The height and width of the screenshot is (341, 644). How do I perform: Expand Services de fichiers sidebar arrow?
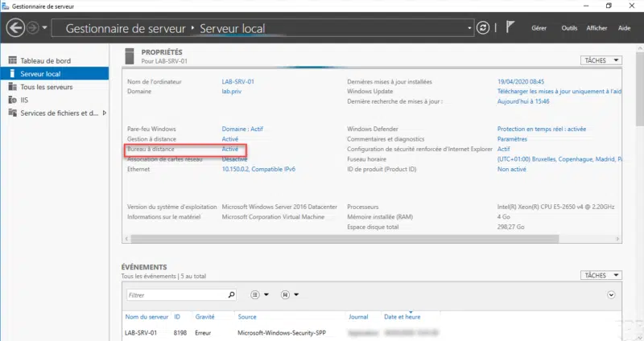tap(105, 113)
